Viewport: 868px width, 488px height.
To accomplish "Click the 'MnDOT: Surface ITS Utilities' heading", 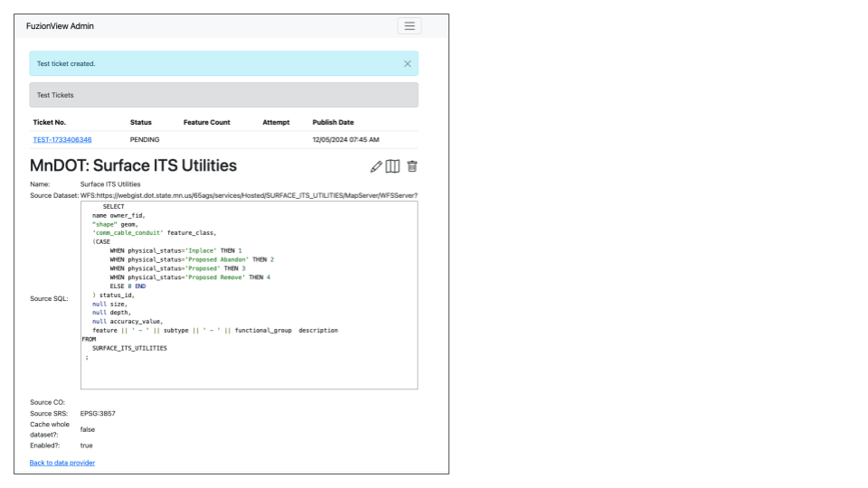I will point(133,165).
